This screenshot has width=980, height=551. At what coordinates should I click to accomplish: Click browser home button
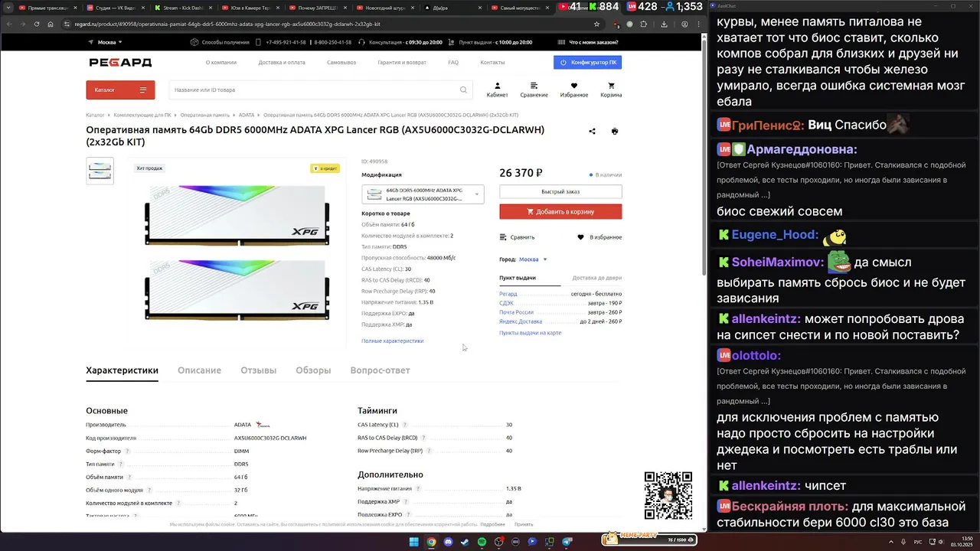(x=51, y=24)
